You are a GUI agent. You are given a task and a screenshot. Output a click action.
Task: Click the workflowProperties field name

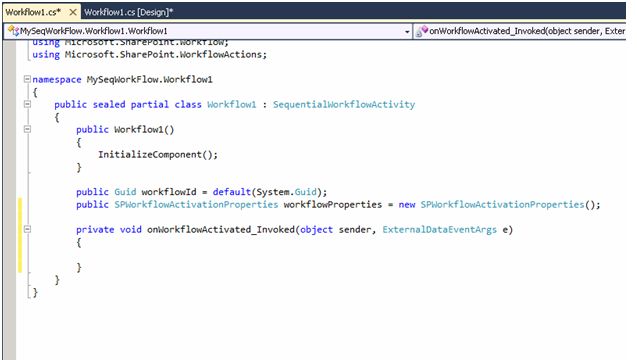click(x=333, y=204)
